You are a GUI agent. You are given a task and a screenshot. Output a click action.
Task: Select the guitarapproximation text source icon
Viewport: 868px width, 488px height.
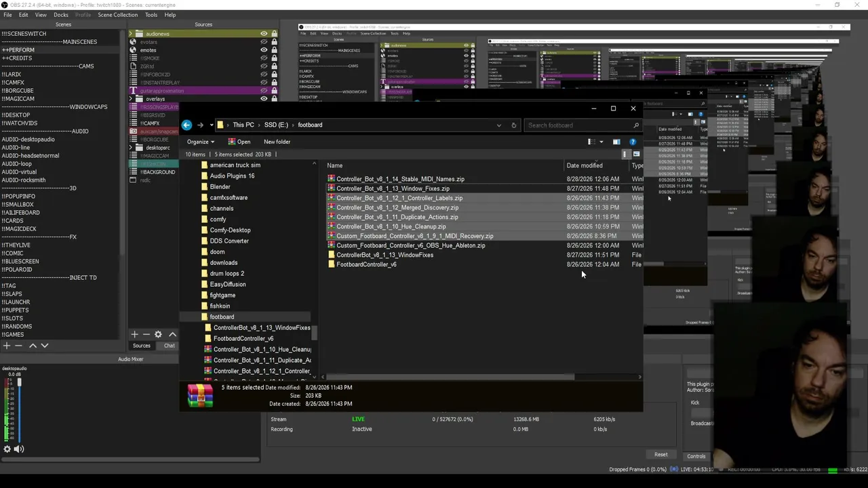tap(133, 91)
